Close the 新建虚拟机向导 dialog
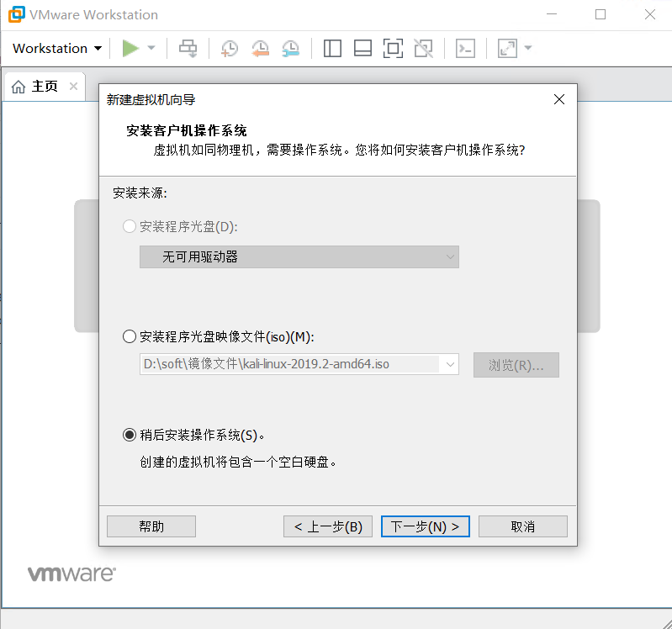The width and height of the screenshot is (672, 629). (x=558, y=99)
